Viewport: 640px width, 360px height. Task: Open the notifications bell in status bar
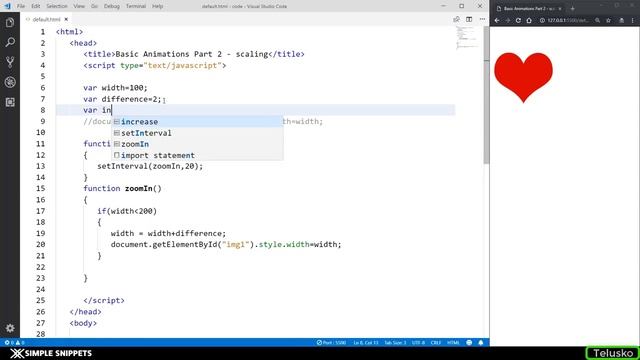[x=481, y=342]
